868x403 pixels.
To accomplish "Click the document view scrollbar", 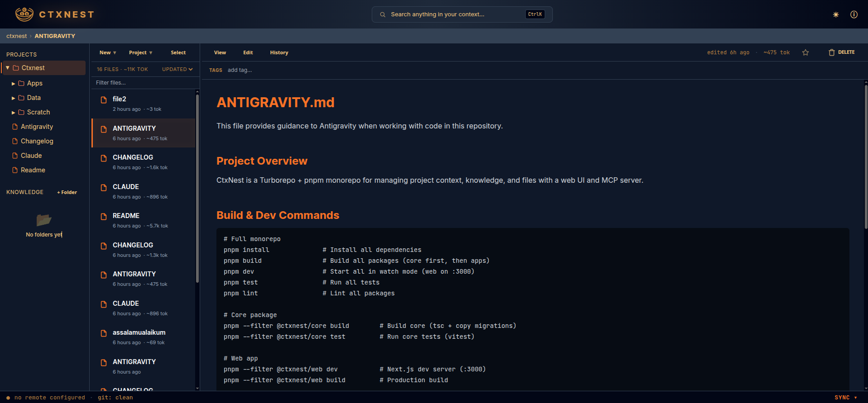I will click(x=866, y=156).
